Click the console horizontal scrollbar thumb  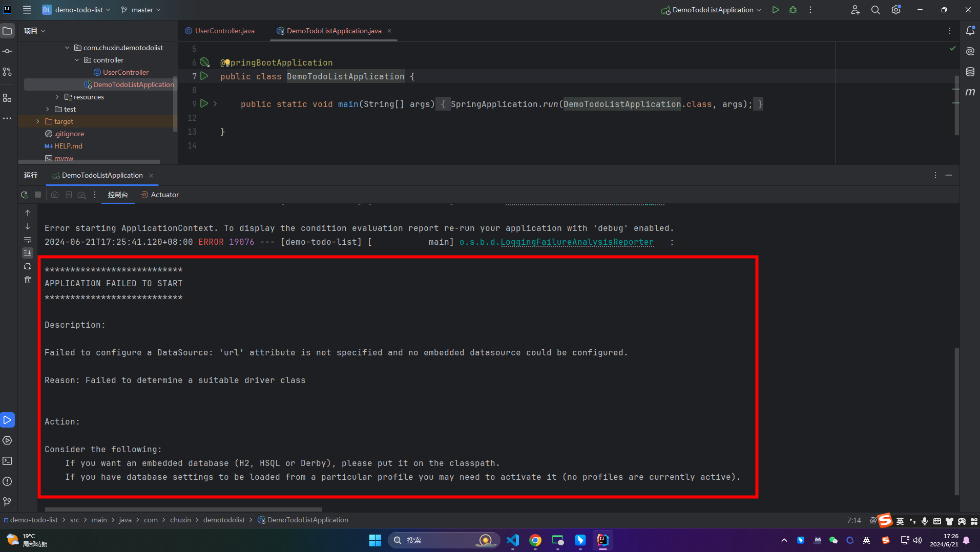coord(183,509)
